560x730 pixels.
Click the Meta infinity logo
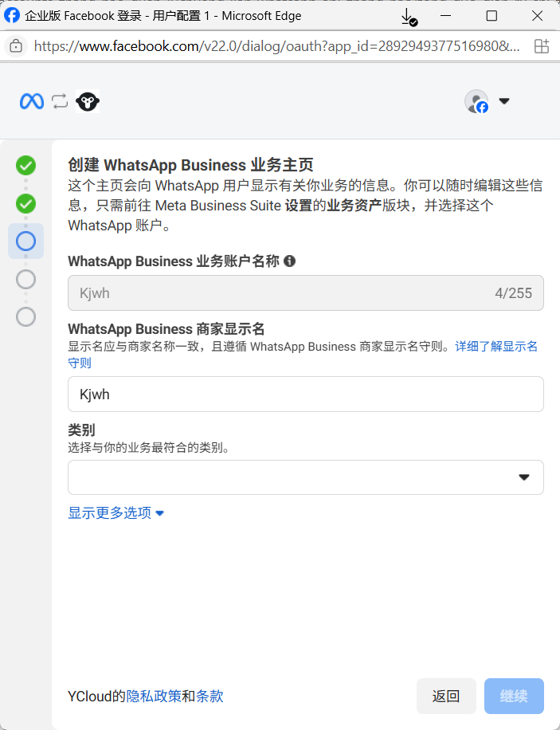tap(32, 101)
